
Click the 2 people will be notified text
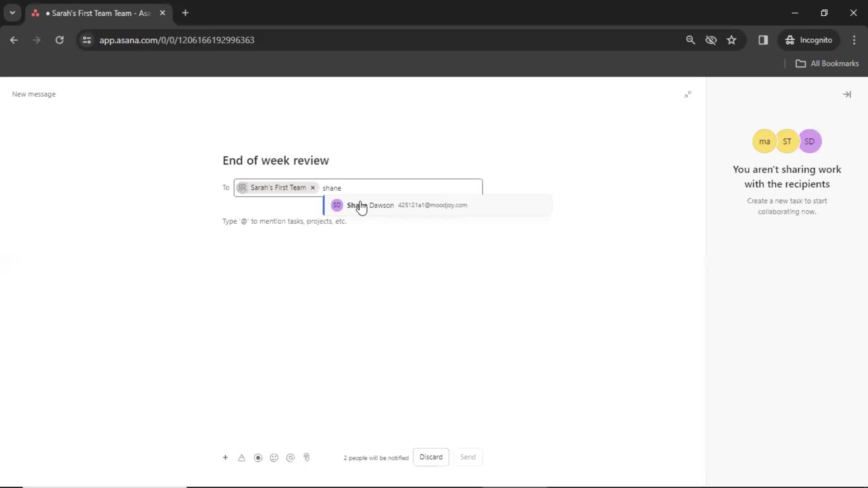376,458
